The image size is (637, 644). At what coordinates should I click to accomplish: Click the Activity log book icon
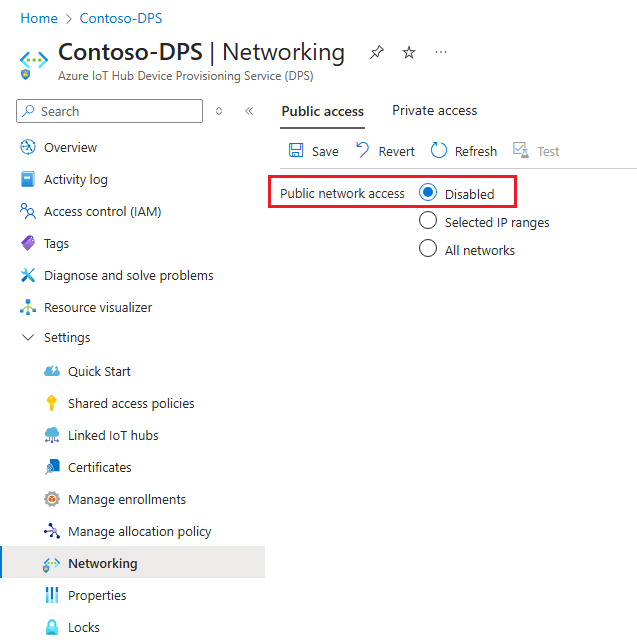point(28,179)
